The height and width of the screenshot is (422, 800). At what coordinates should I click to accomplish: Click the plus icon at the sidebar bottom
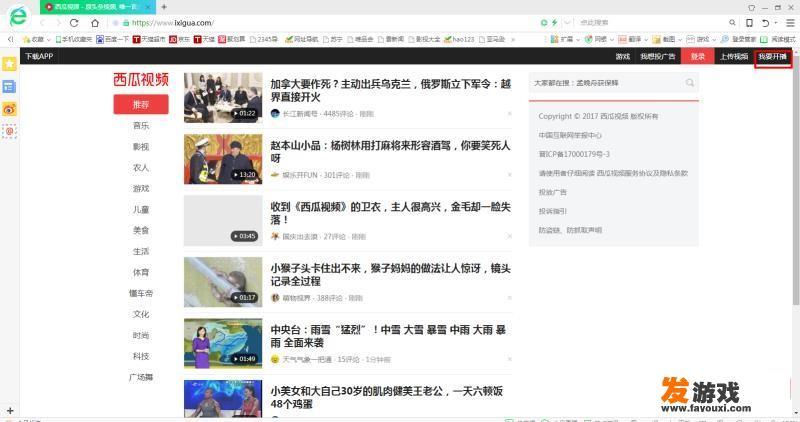point(10,410)
